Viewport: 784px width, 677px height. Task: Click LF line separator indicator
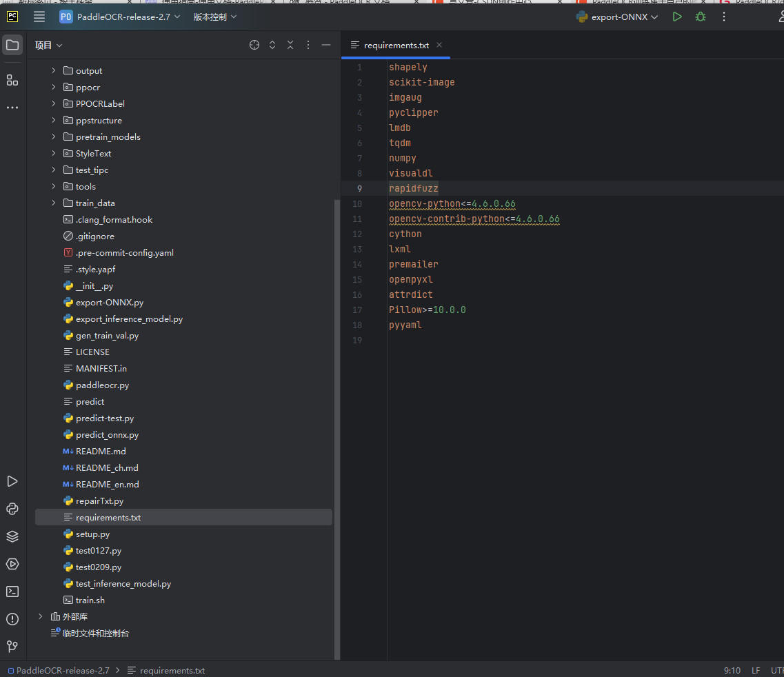[756, 671]
